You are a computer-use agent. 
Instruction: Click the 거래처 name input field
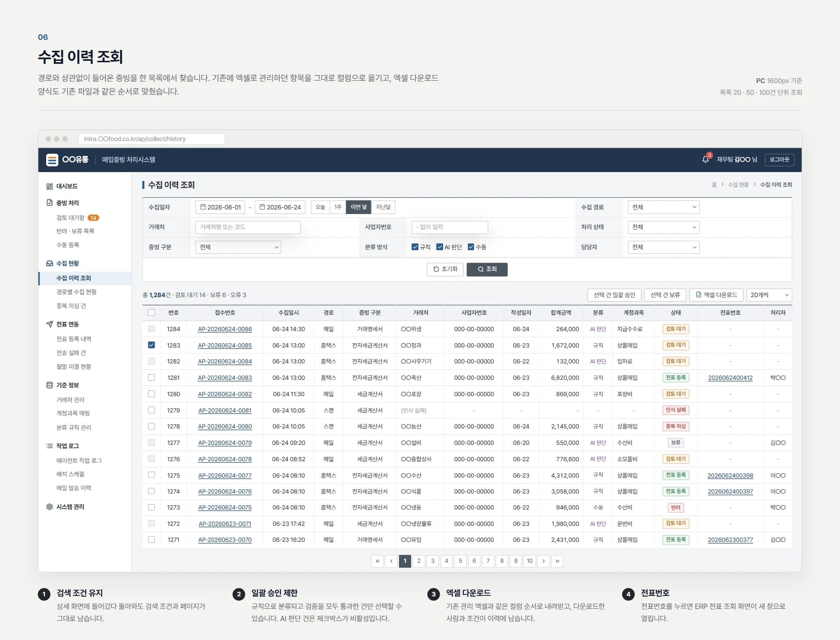point(248,227)
